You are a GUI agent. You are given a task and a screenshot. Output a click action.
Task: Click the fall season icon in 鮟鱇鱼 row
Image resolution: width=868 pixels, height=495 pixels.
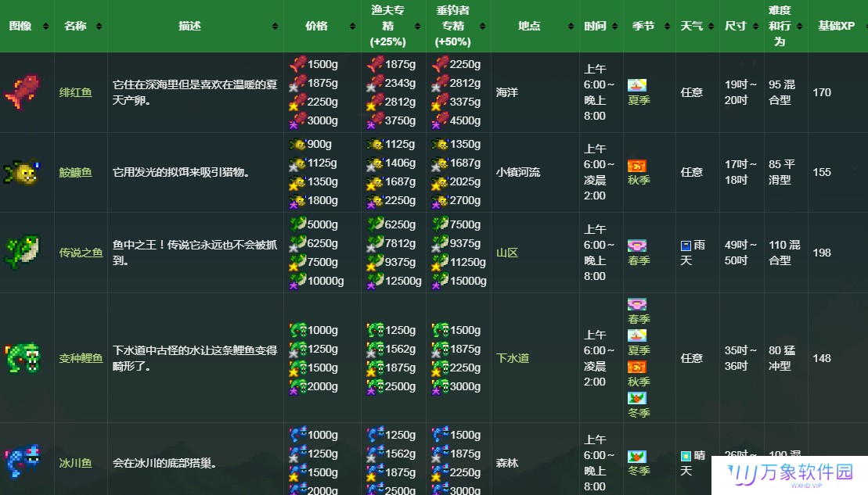tap(636, 165)
